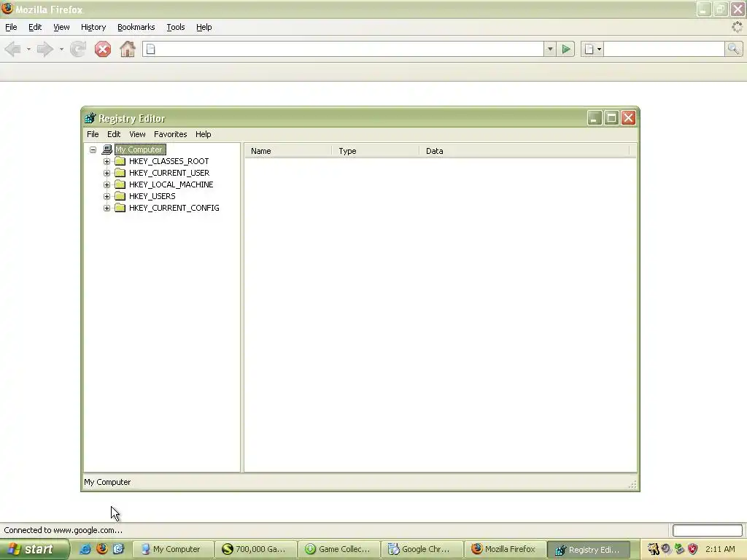Open Firefox View menu

[61, 27]
